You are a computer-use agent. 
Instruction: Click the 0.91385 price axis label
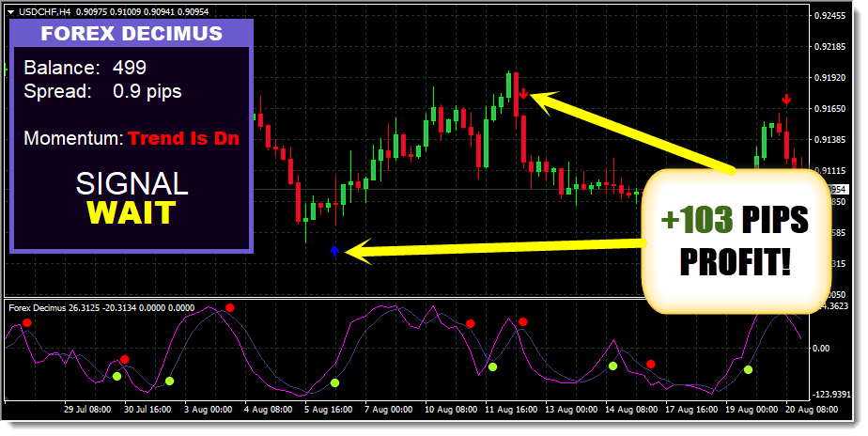[x=829, y=140]
